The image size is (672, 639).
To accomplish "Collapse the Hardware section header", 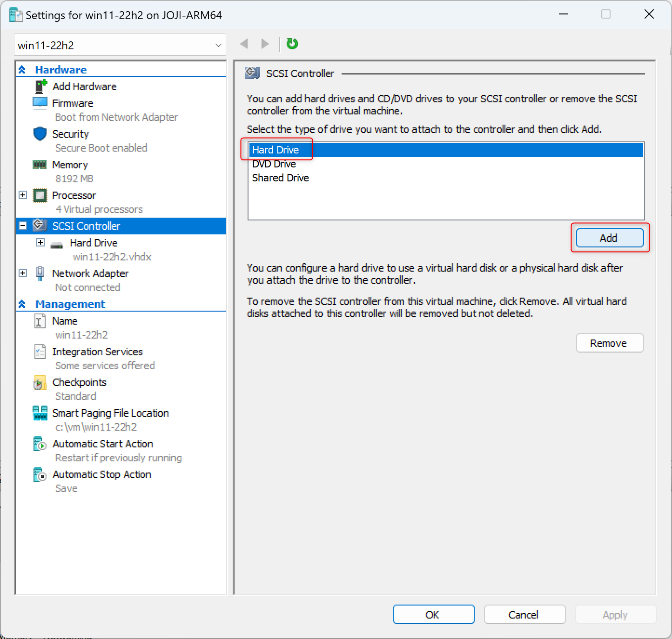I will pos(22,70).
